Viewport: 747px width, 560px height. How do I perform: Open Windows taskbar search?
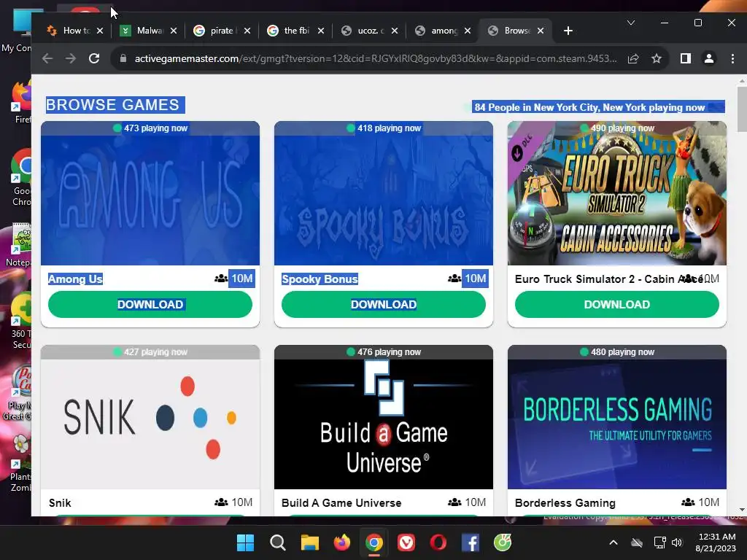point(278,542)
